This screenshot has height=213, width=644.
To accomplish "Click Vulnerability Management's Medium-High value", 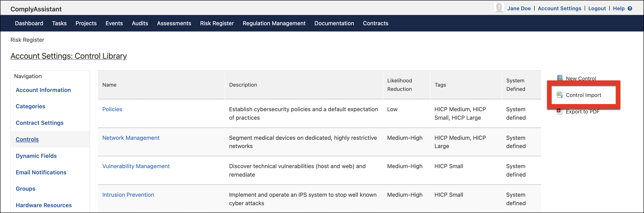I will pyautogui.click(x=404, y=166).
